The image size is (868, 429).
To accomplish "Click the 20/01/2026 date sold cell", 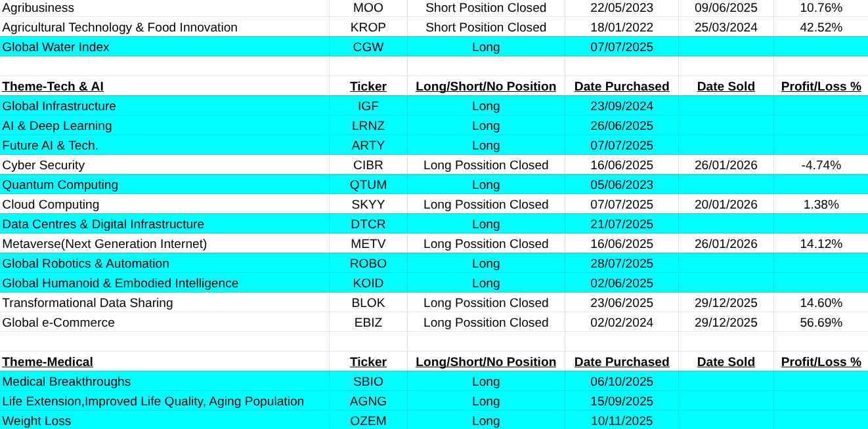I will pos(726,205).
